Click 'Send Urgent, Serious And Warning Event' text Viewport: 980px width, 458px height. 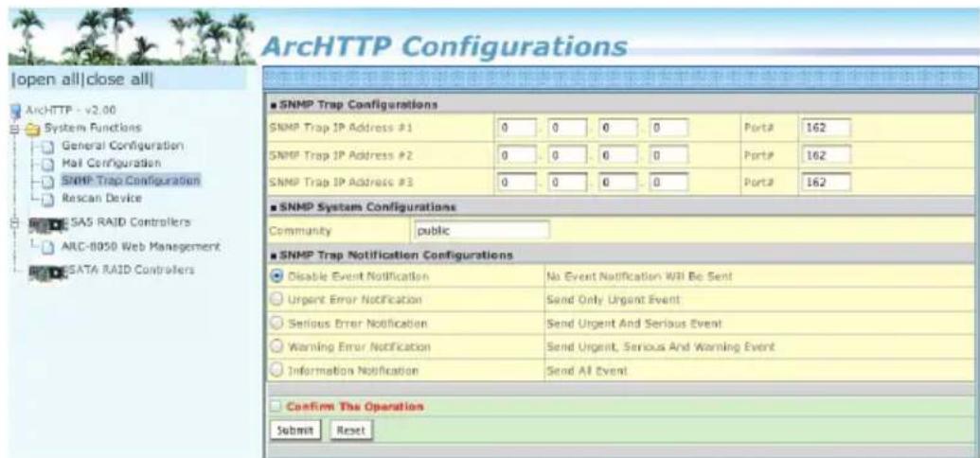[x=661, y=346]
